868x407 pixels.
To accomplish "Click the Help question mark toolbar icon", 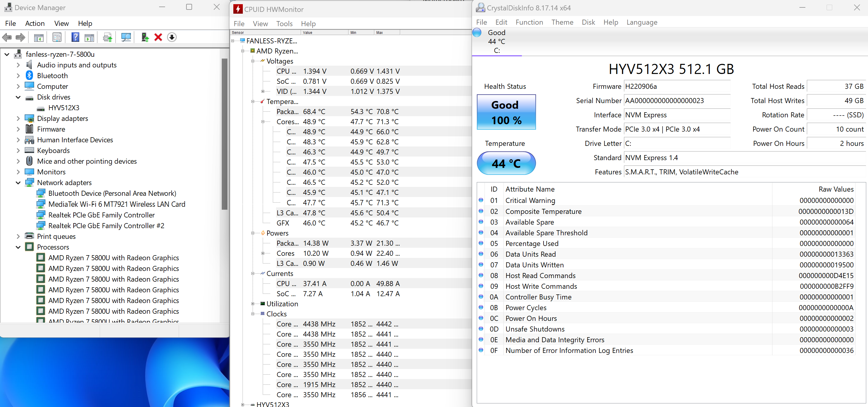I will point(75,37).
